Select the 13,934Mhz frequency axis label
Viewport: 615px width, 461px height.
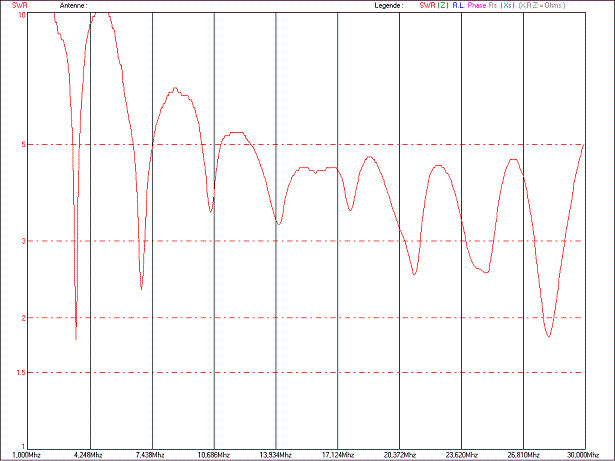click(x=276, y=454)
